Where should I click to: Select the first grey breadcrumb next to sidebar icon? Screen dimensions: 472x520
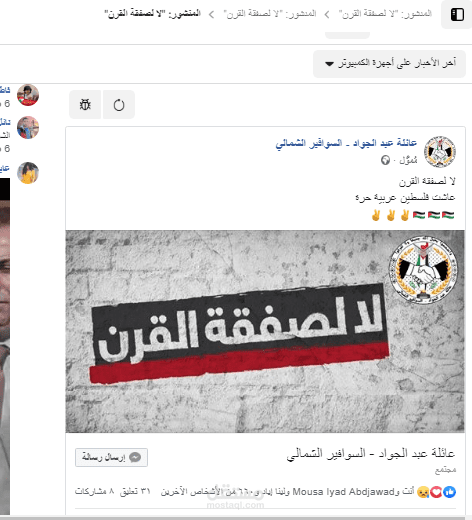pos(385,14)
